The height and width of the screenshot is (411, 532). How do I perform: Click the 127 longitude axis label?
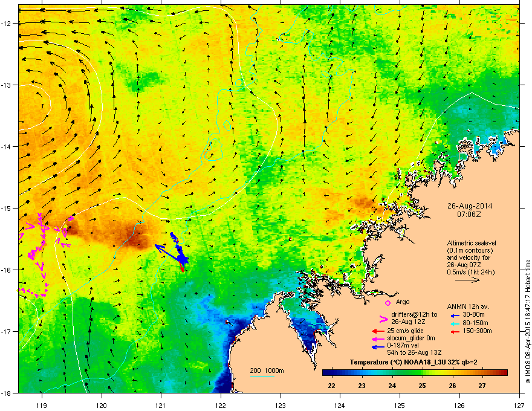pos(519,405)
